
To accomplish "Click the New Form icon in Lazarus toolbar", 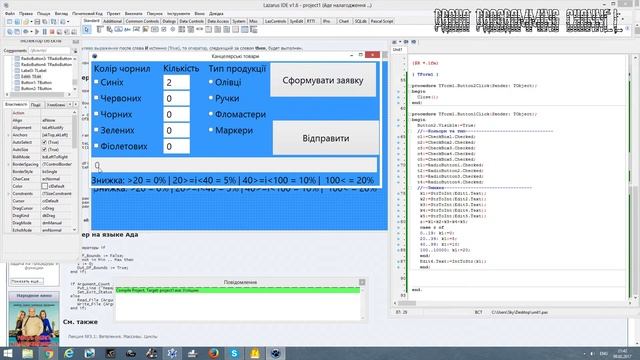I will pyautogui.click(x=17, y=22).
